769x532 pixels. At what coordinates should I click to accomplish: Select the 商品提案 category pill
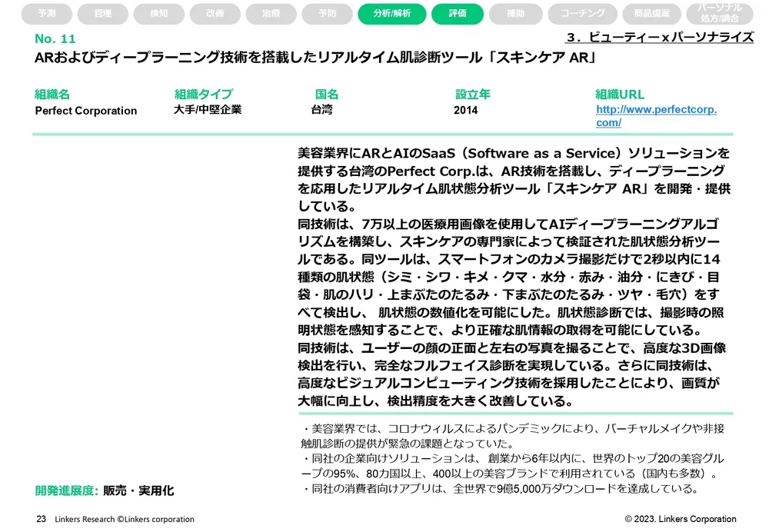(x=651, y=13)
